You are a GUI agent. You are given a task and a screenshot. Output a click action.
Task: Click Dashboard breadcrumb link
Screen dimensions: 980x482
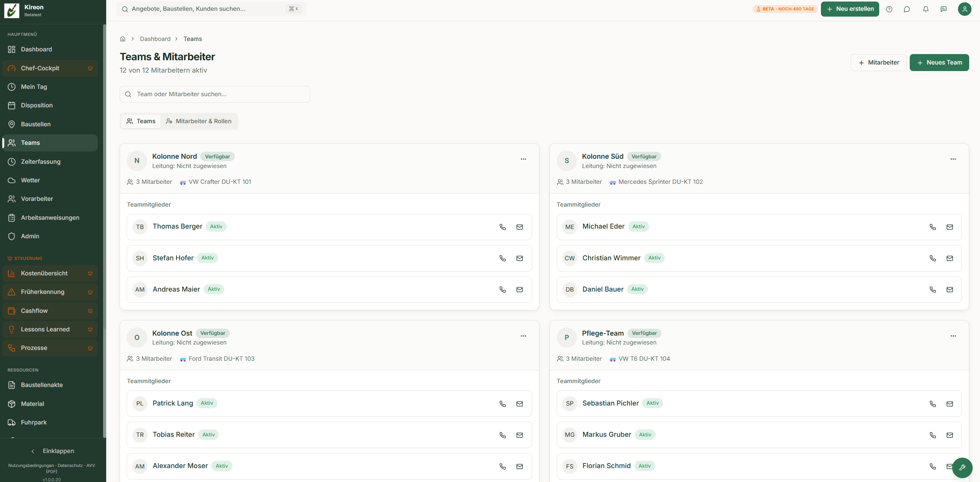pyautogui.click(x=155, y=39)
